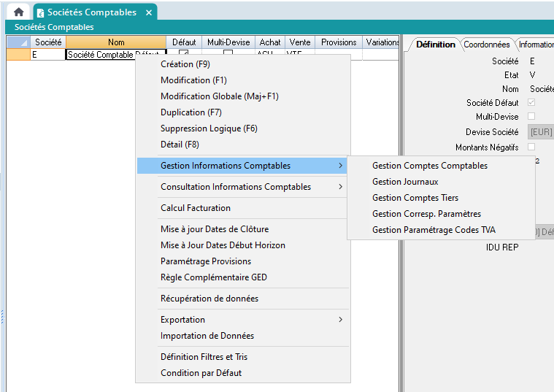
Task: Toggle the Société Défaut checkbox
Action: click(531, 102)
